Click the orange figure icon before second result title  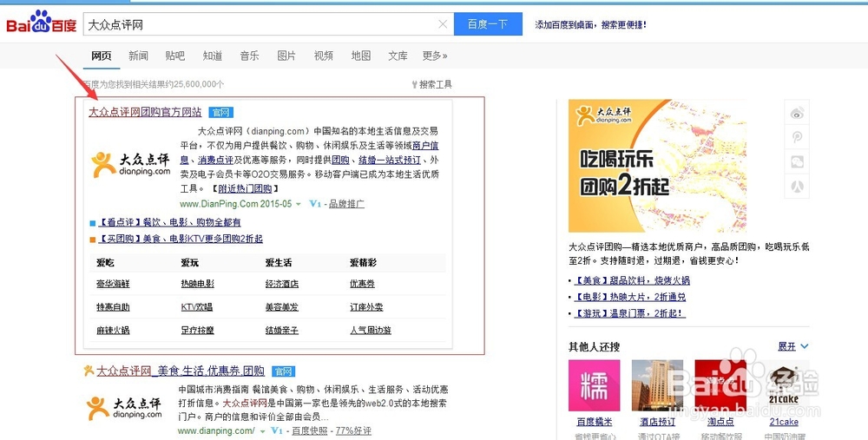89,371
